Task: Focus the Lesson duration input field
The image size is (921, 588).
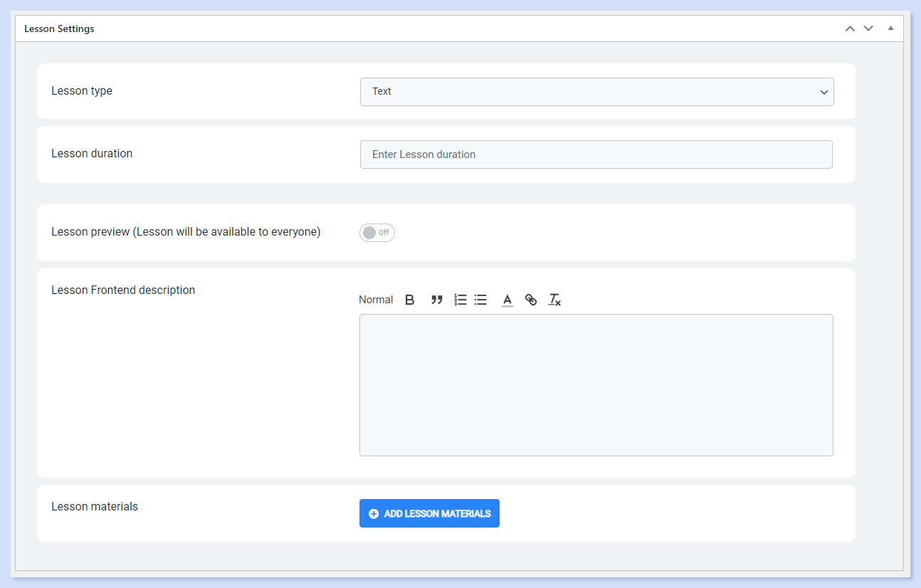Action: click(596, 154)
